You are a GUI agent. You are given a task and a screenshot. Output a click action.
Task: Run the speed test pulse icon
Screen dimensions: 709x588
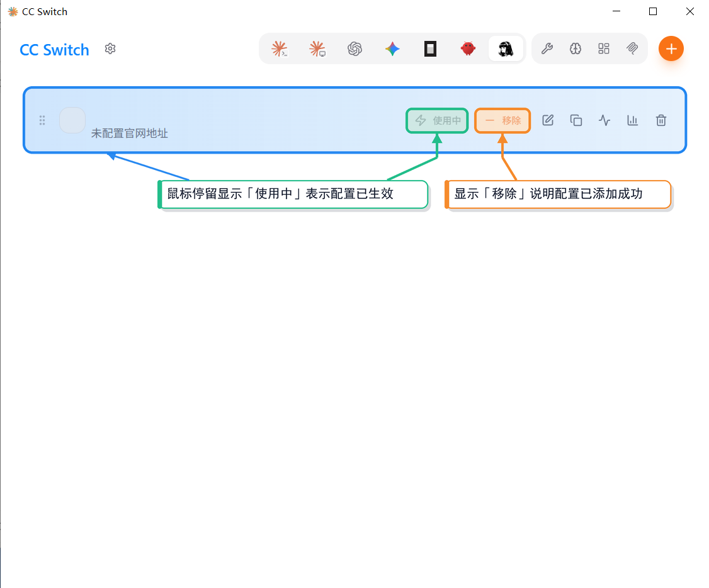[x=604, y=120]
